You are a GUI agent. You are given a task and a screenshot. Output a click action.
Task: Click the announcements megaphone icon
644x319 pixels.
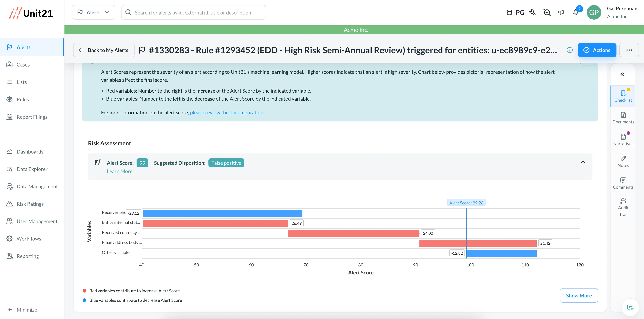pyautogui.click(x=561, y=13)
